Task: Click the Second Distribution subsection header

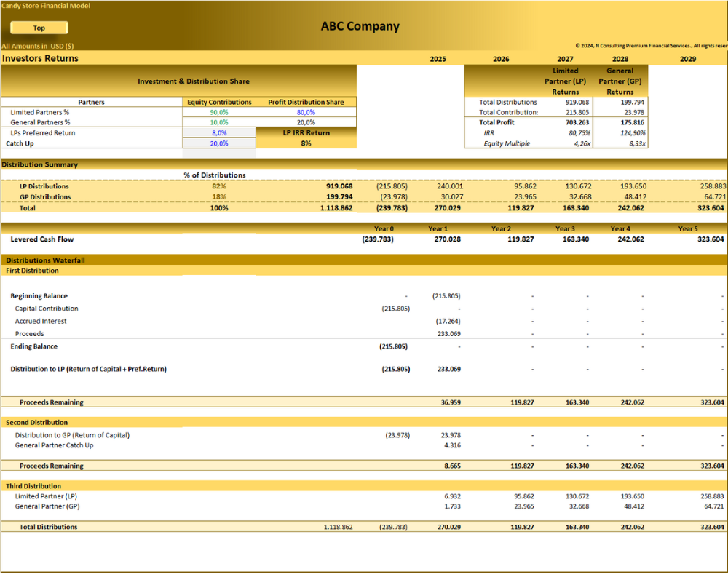Action: 36,423
